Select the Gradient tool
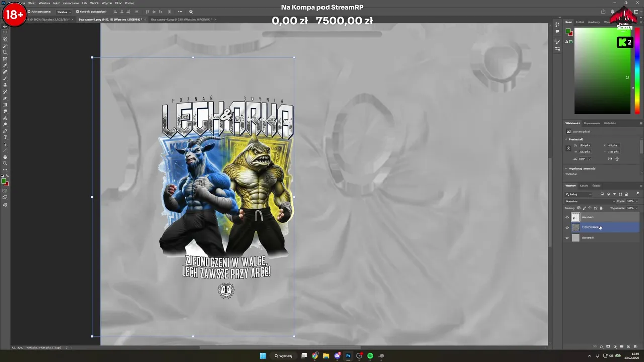The image size is (644, 362). 5,105
